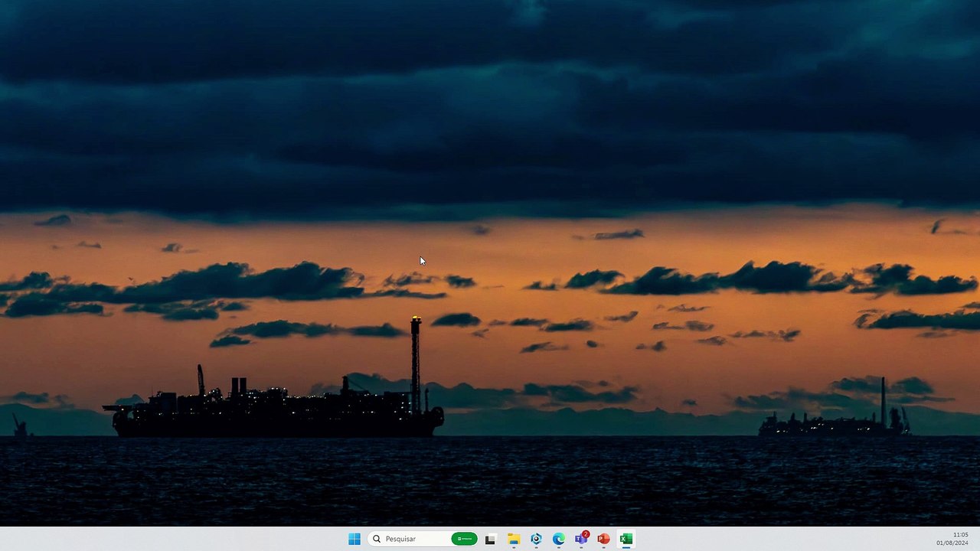This screenshot has height=551, width=980.
Task: Launch Microsoft Edge from the taskbar
Action: pos(559,539)
